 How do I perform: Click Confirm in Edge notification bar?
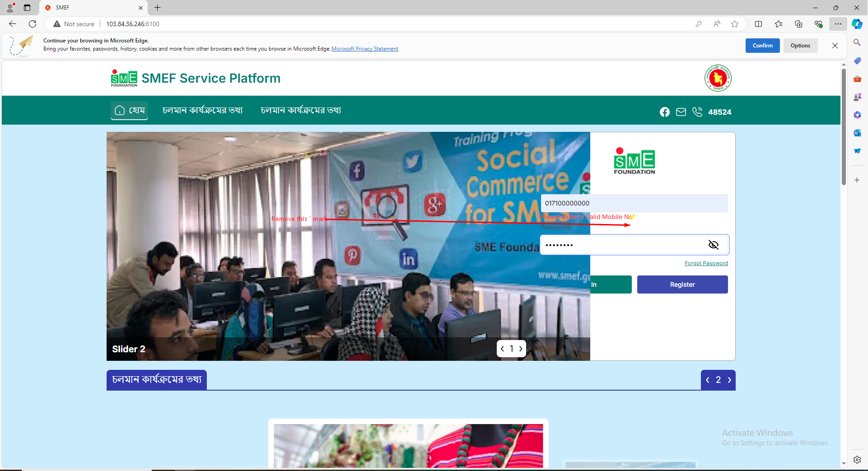pyautogui.click(x=762, y=46)
